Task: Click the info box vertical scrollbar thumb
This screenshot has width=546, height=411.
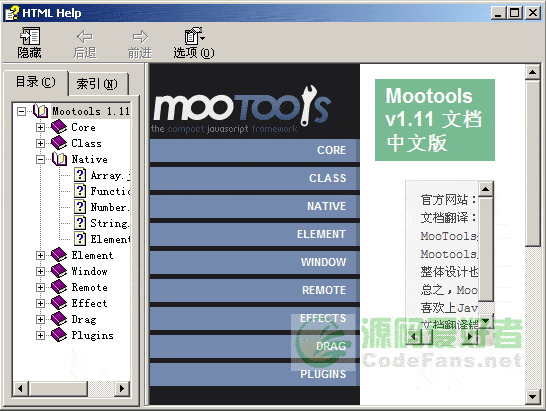Action: [485, 249]
